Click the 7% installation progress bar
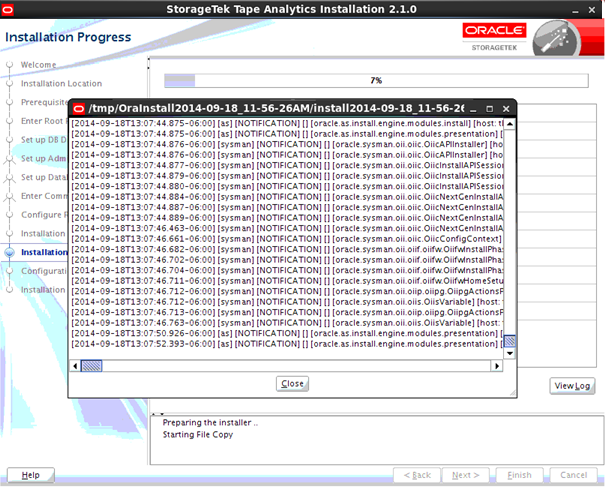Image resolution: width=605 pixels, height=489 pixels. pos(376,80)
